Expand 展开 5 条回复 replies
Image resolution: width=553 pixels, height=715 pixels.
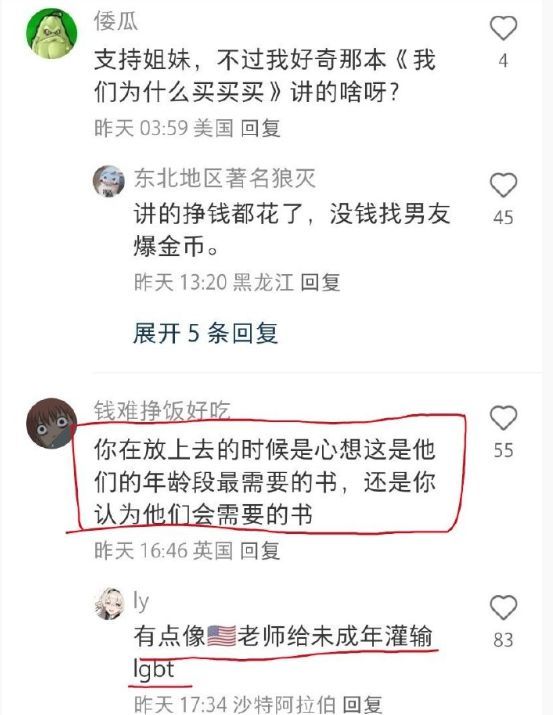[x=205, y=333]
